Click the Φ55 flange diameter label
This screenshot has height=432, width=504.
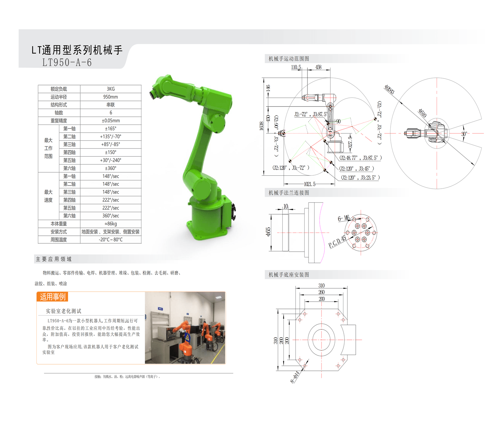(268, 232)
